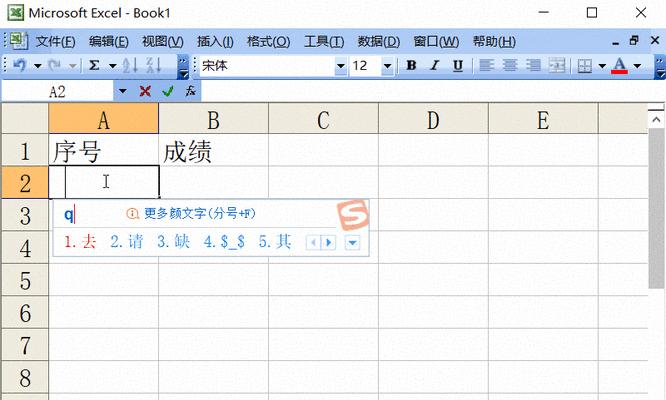Expand the IME candidate list dropdown
The width and height of the screenshot is (666, 400).
point(353,243)
